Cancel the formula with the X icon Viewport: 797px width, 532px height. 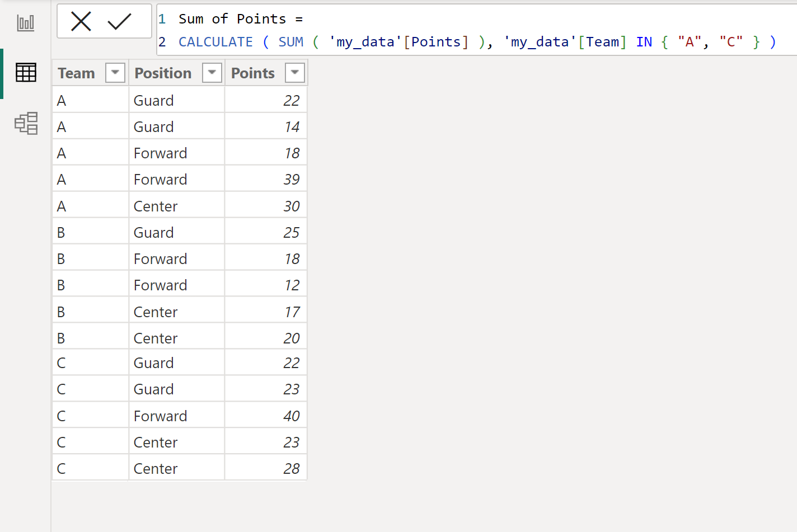tap(81, 22)
